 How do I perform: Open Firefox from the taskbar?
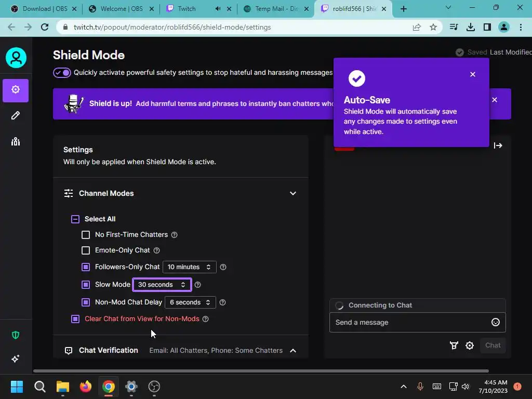(x=86, y=387)
